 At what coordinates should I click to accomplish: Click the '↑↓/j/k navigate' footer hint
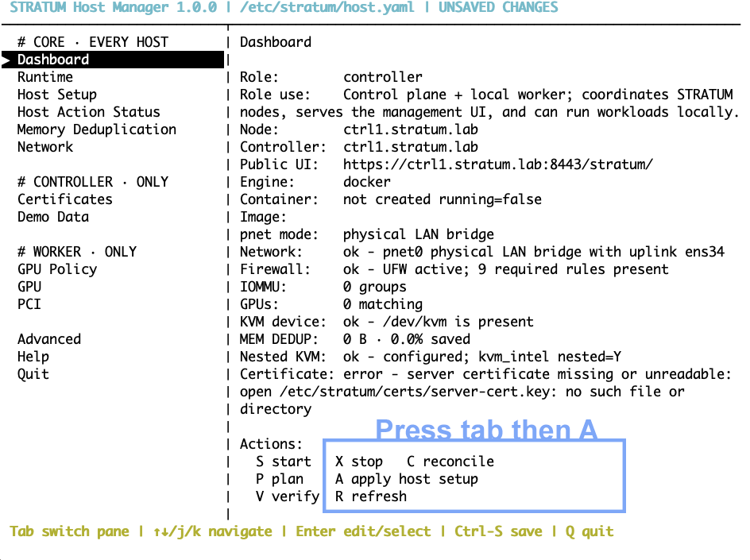tap(212, 531)
